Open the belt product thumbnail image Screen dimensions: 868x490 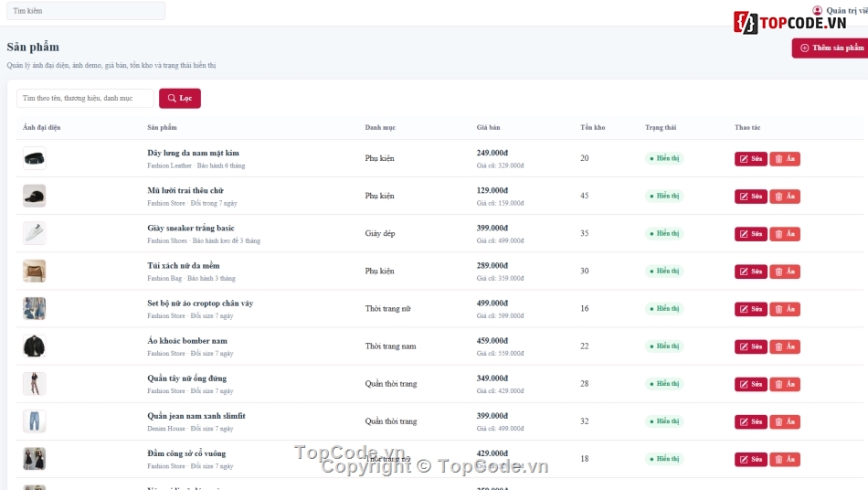(x=35, y=158)
